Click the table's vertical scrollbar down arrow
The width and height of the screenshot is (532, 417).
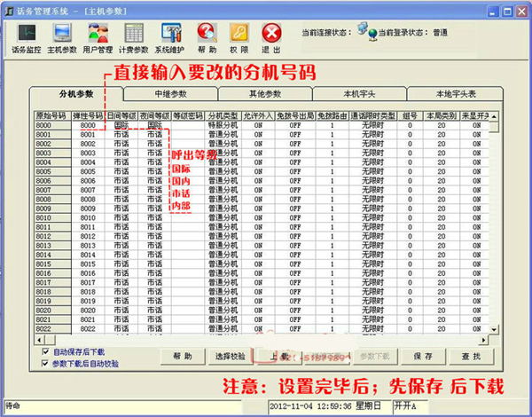[494, 329]
